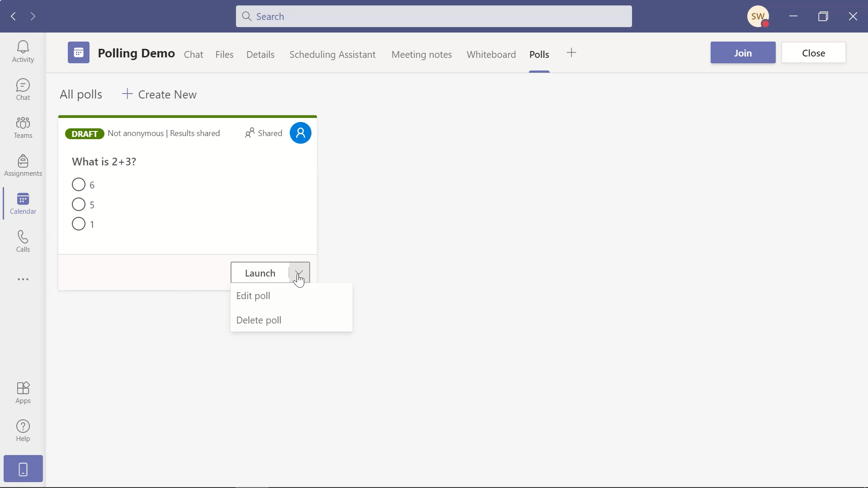Viewport: 868px width, 488px height.
Task: Open the Teams icon in sidebar
Action: (23, 127)
